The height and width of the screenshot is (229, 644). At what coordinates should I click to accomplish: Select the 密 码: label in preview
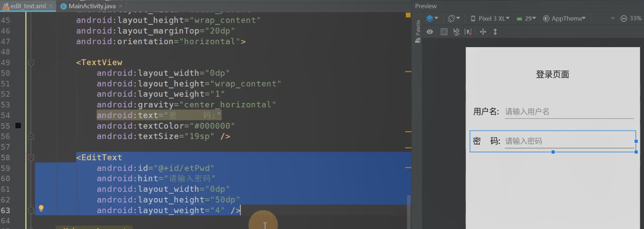[487, 141]
